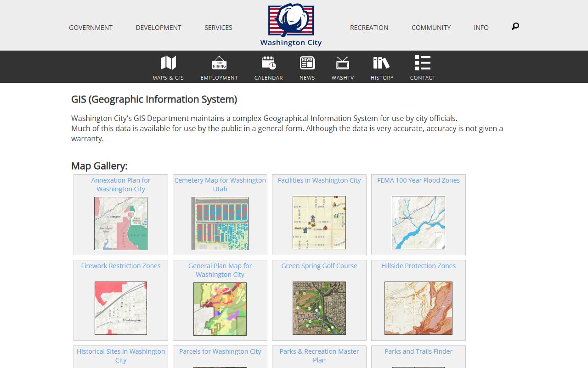Click the Washington City logo
Screen dimensions: 588x368
(x=291, y=25)
